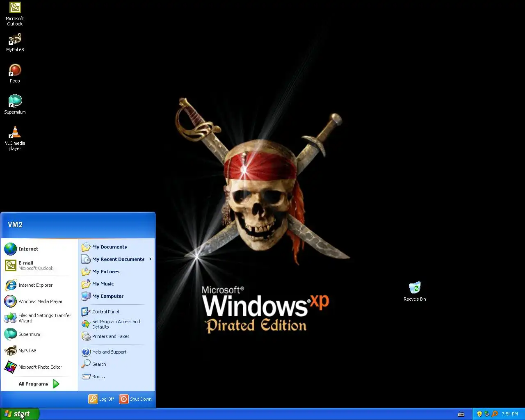Launch Internet Explorer from Start menu
Screen dimensions: 525x420
tap(39, 285)
